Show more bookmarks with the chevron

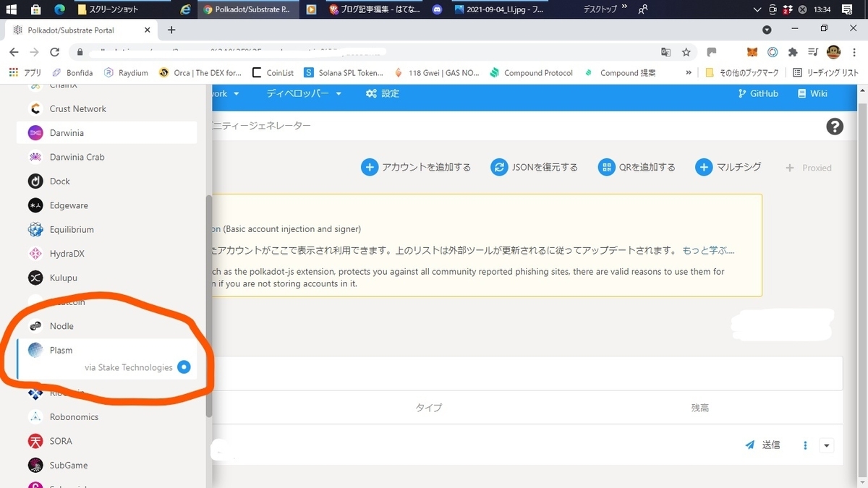(689, 72)
